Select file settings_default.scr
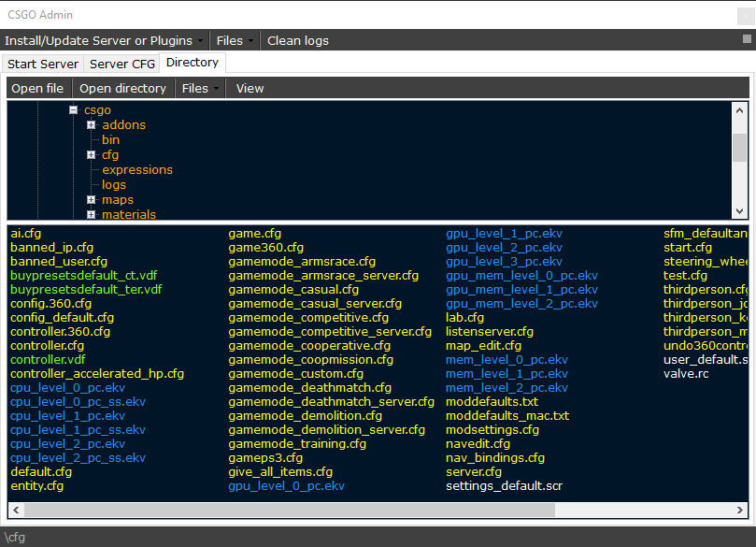Viewport: 756px width, 547px height. pos(504,485)
